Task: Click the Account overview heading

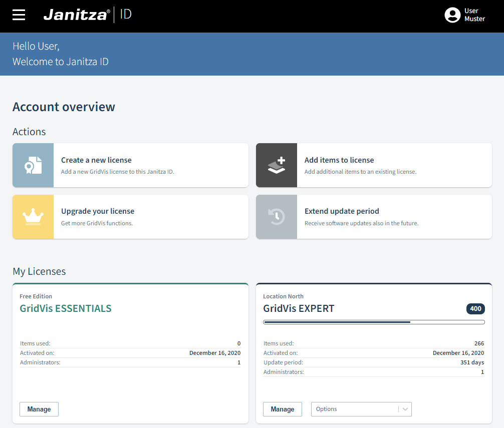Action: pos(64,107)
